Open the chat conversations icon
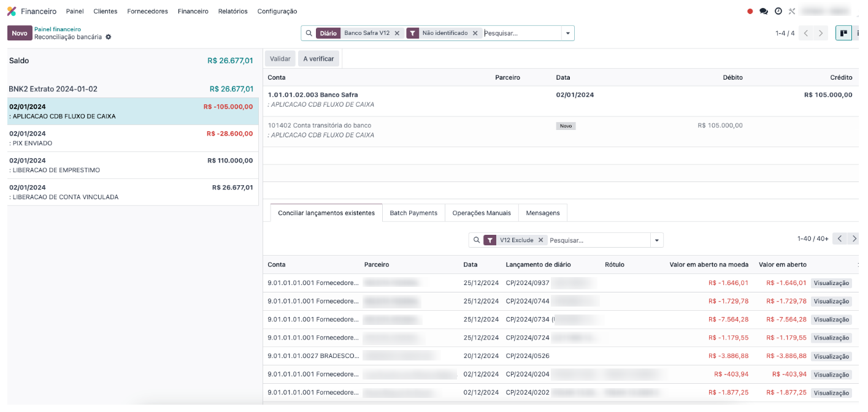The image size is (868, 412). pos(764,11)
